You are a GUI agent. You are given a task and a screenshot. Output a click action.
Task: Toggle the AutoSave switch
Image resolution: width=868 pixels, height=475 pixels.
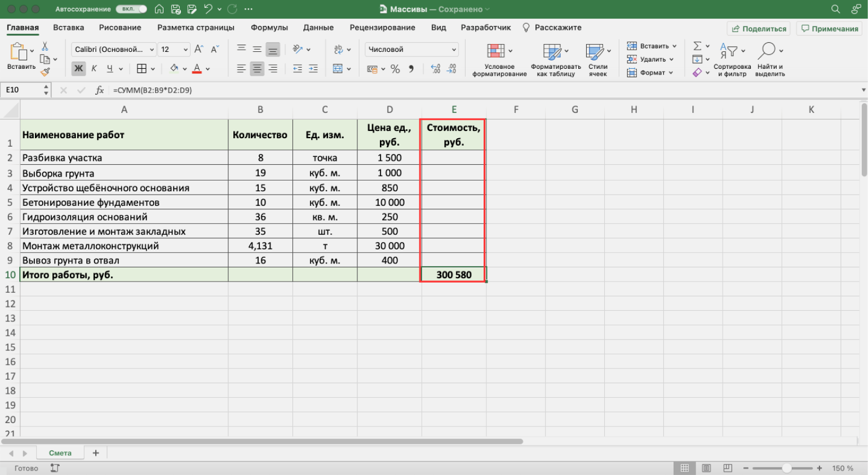pyautogui.click(x=131, y=9)
